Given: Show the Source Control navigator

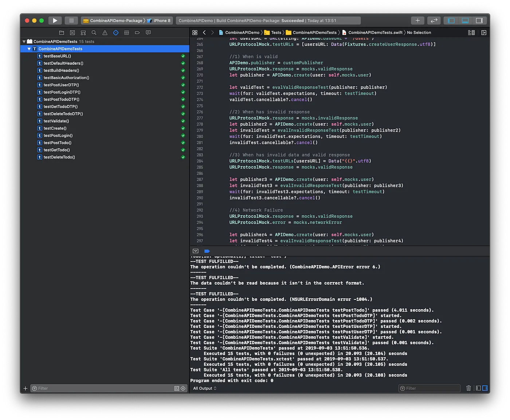Looking at the screenshot, I should pyautogui.click(x=72, y=32).
